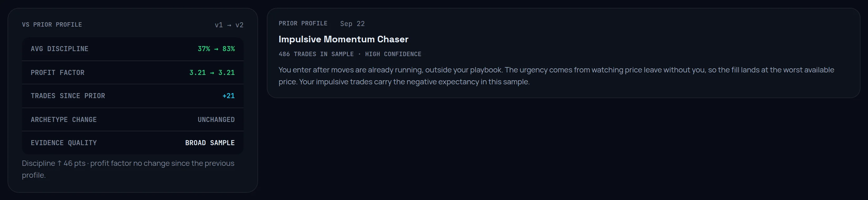This screenshot has height=200, width=868.
Task: Click the PRIOR PROFILE label
Action: [x=303, y=23]
